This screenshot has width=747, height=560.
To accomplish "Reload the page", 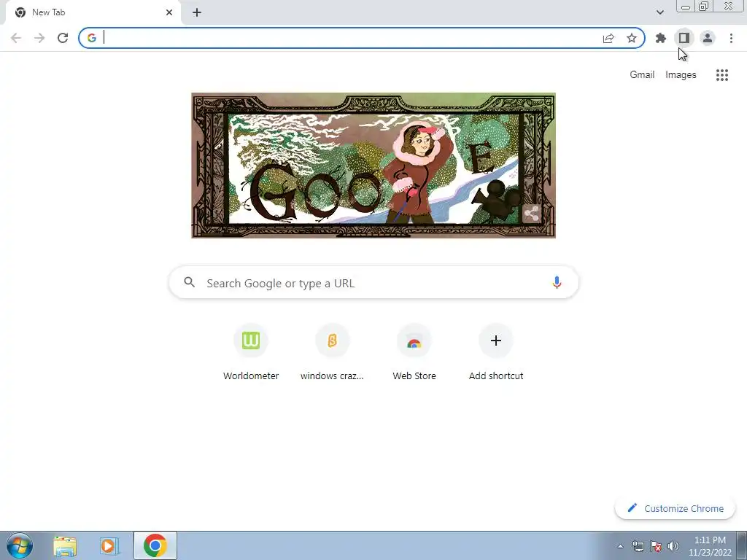I will (x=63, y=38).
